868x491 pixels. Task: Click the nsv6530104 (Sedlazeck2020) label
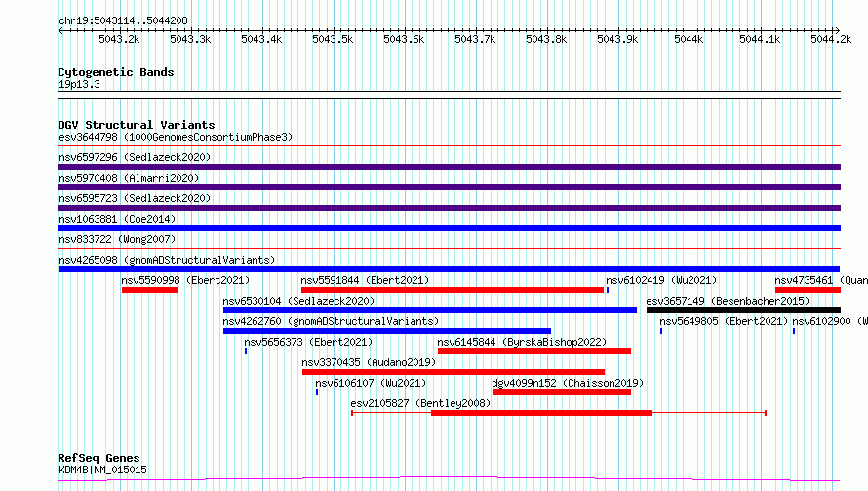click(x=298, y=301)
